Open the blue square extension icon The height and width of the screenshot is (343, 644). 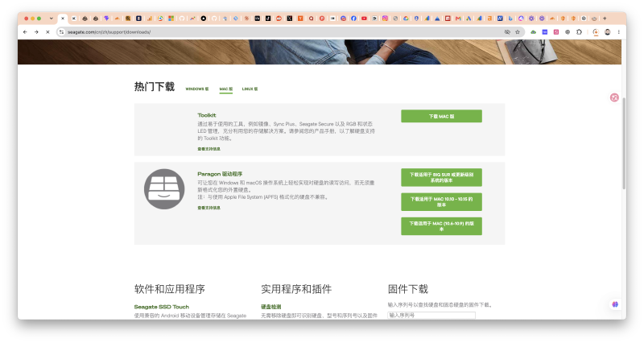point(545,31)
